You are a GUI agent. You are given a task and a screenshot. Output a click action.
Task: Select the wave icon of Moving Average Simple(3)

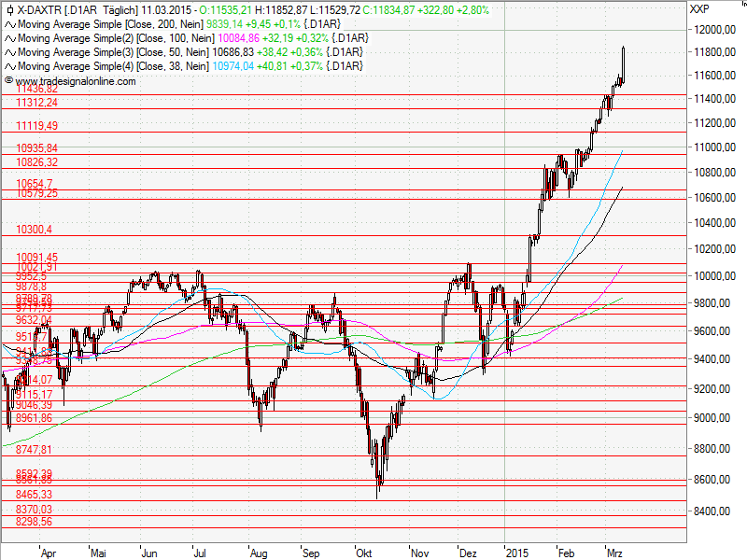pos(10,53)
